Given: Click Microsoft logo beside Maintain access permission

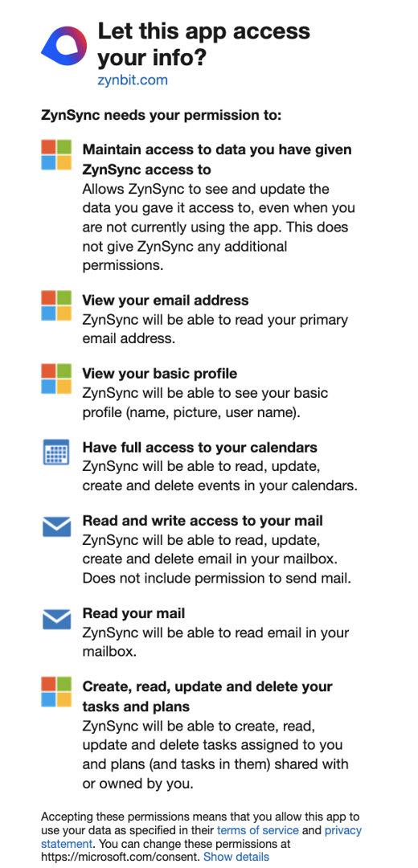Looking at the screenshot, I should coord(56,154).
